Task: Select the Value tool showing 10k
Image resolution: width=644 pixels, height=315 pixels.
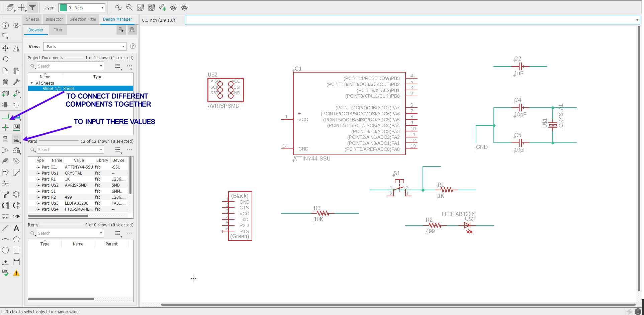Action: (16, 139)
